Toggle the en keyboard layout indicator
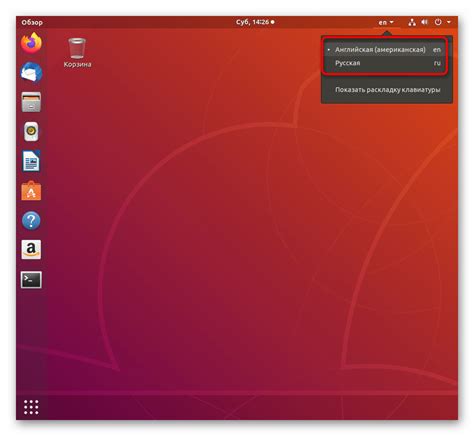This screenshot has height=436, width=474. [386, 22]
